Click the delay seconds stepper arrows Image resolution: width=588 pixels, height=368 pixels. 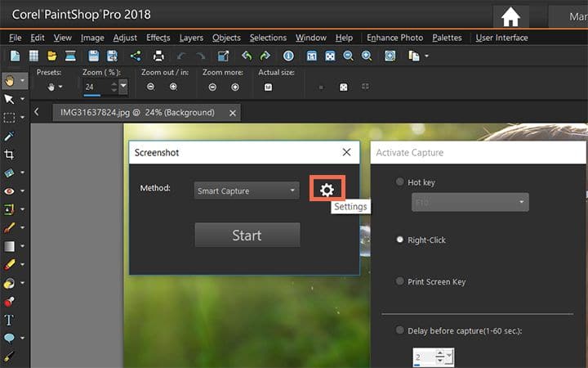440,357
